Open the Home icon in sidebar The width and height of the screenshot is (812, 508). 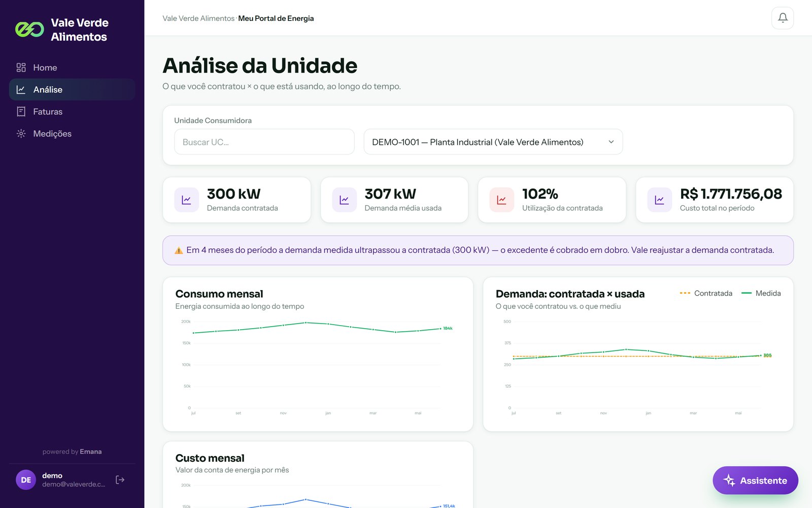point(21,68)
